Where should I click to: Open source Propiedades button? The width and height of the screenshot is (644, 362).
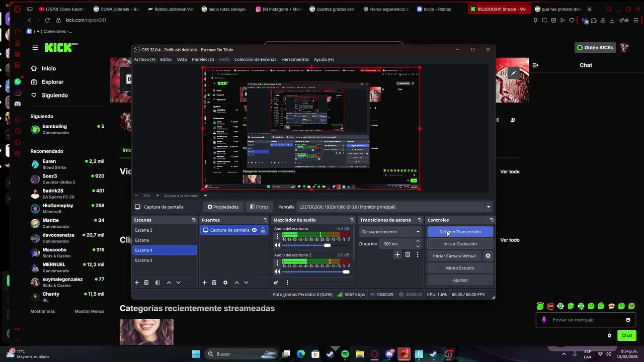coord(223,207)
